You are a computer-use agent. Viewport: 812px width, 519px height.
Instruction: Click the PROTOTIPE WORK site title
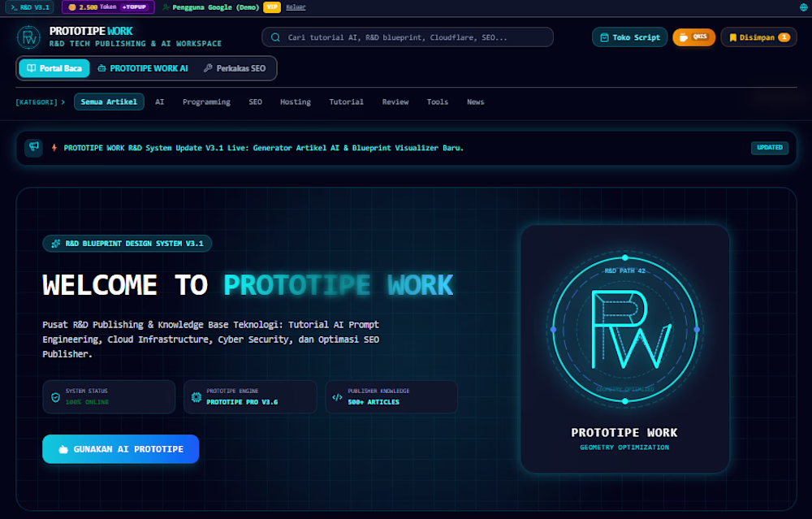coord(91,31)
